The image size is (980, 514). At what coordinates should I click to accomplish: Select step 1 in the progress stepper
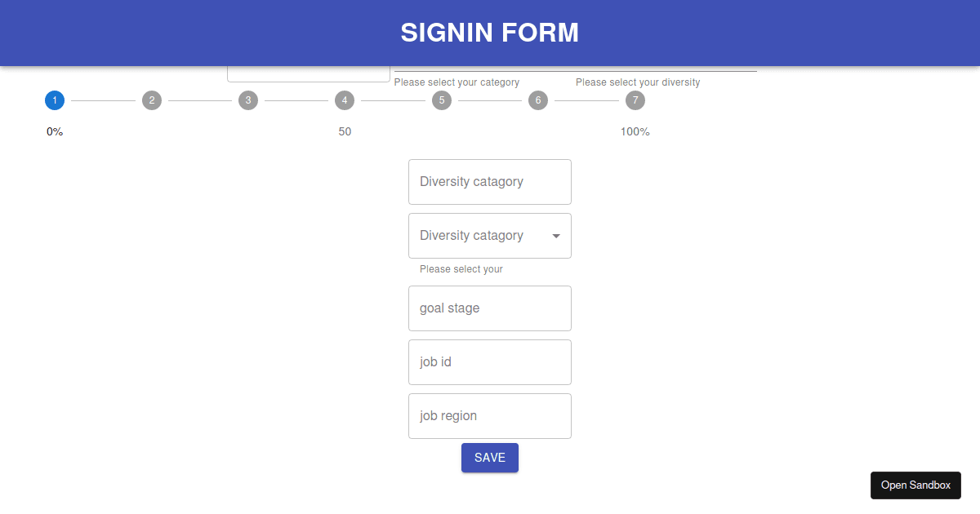click(54, 100)
